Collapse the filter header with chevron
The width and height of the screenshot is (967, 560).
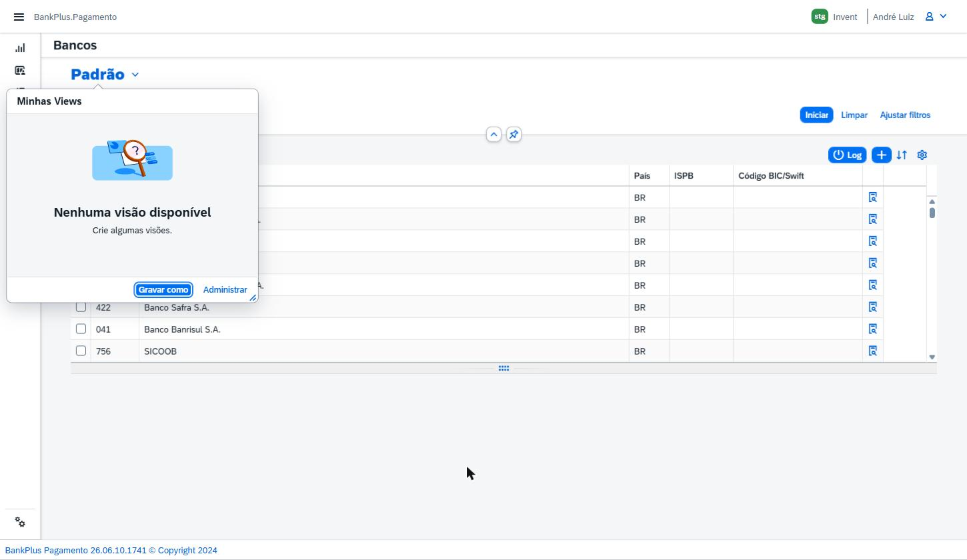coord(494,135)
